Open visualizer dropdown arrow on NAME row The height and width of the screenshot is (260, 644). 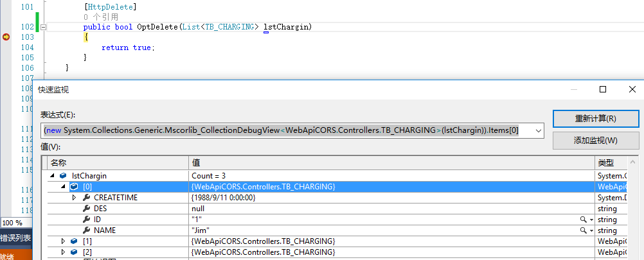[591, 231]
